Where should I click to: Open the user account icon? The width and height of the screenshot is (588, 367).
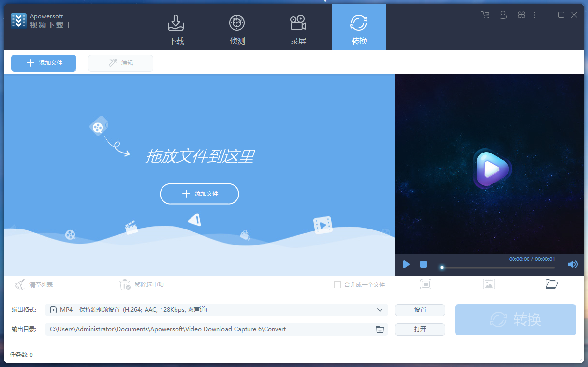pos(503,15)
